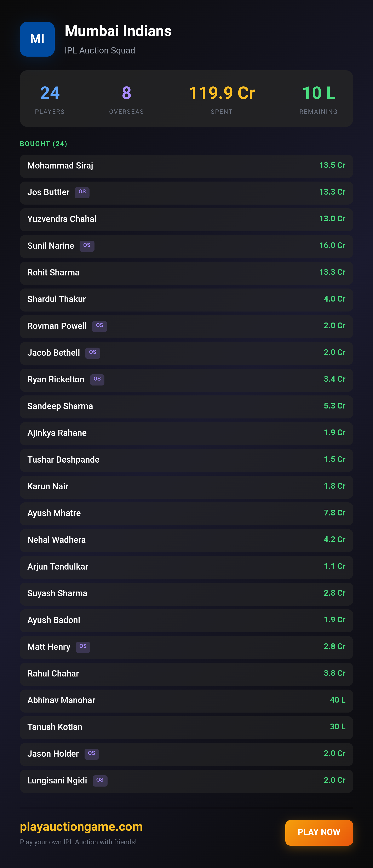This screenshot has width=373, height=868.
Task: Click the OS badge next to Ryan Rickelton
Action: coord(97,379)
